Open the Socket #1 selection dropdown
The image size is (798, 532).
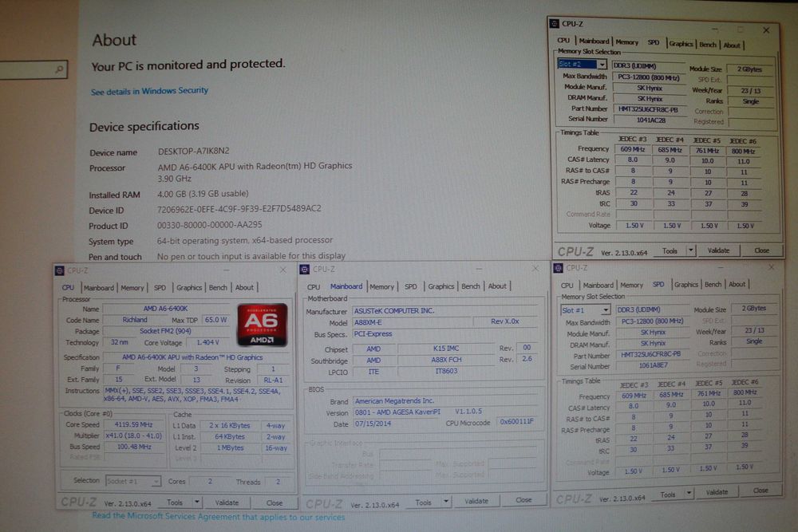coord(156,481)
